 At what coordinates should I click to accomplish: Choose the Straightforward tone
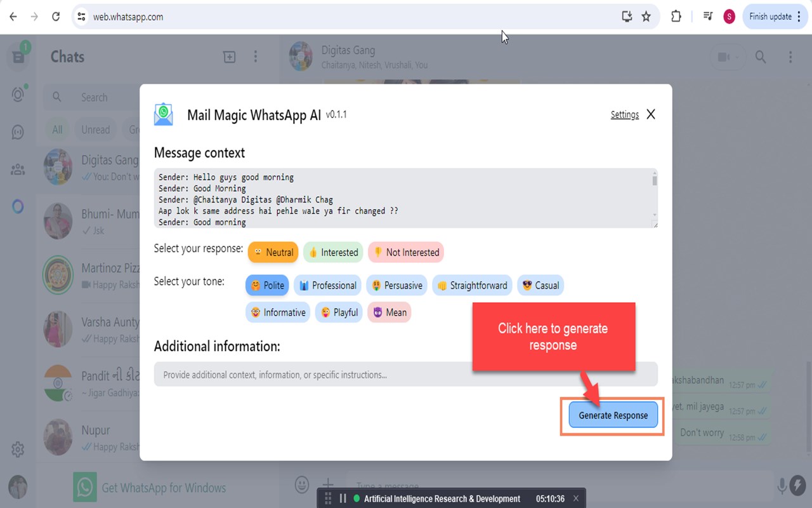472,285
